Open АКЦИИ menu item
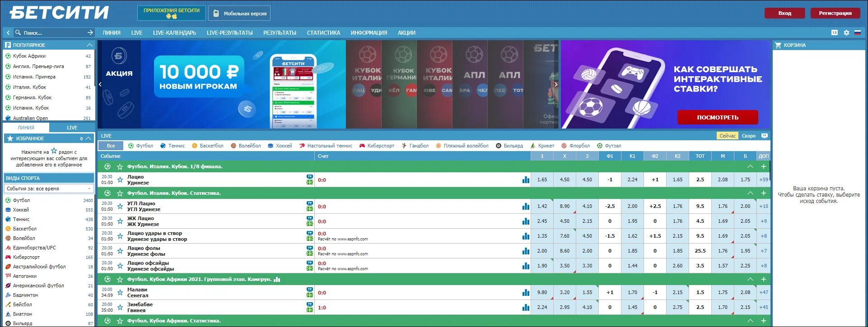 tap(406, 32)
